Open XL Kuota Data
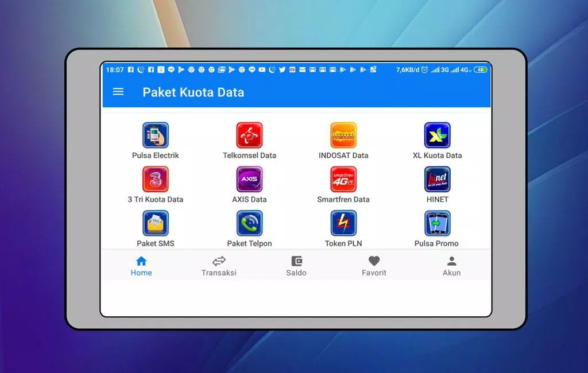The image size is (588, 373). (x=437, y=135)
